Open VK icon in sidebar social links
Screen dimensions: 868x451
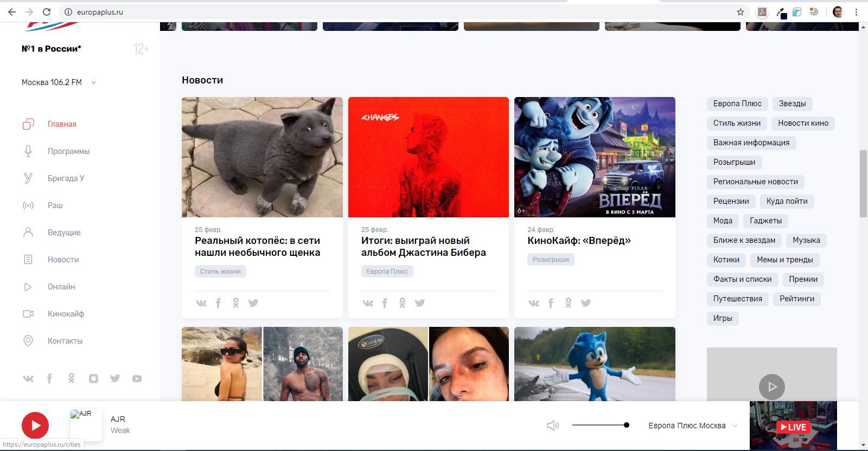tap(28, 378)
